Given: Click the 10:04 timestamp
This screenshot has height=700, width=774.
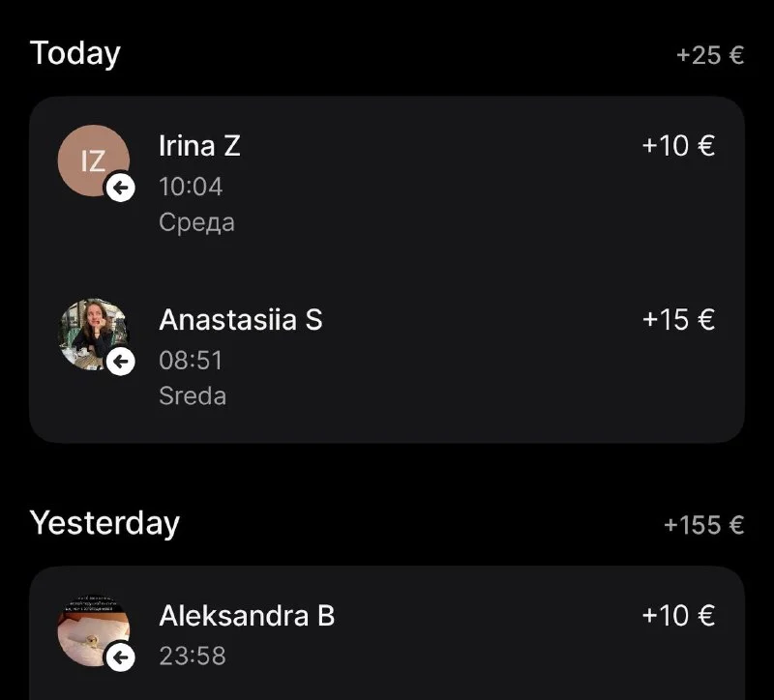Looking at the screenshot, I should tap(191, 186).
